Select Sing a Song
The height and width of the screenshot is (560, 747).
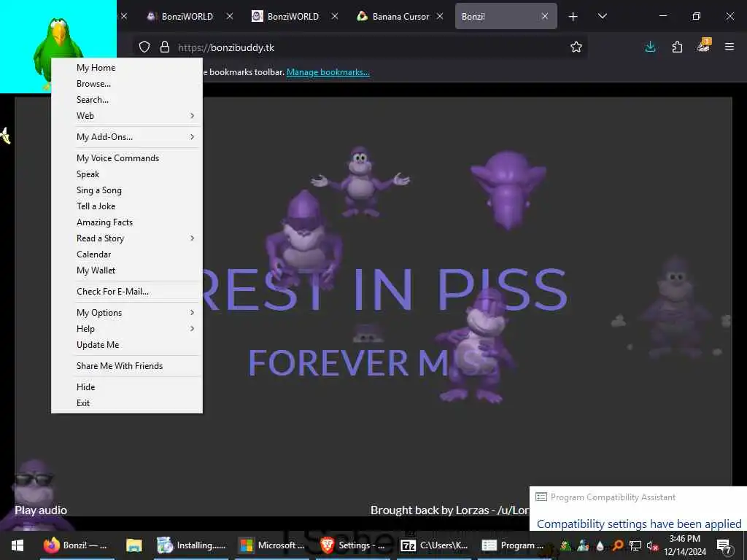pos(127,190)
